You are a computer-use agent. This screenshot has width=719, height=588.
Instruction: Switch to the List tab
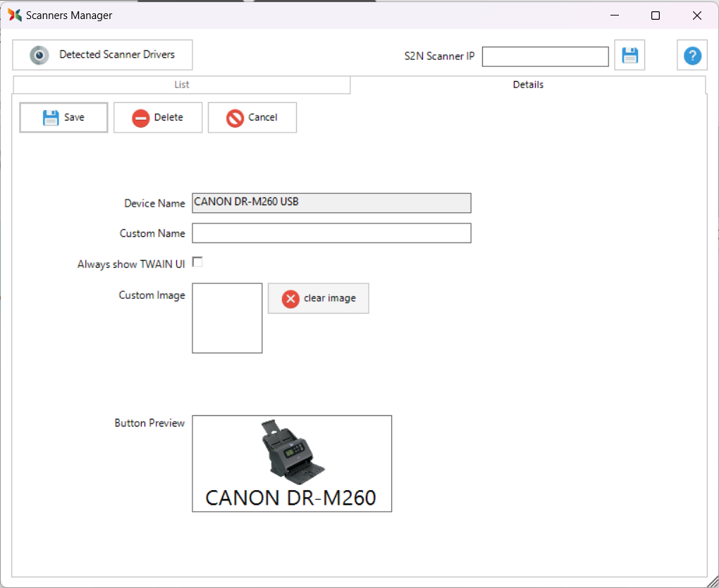(x=182, y=85)
